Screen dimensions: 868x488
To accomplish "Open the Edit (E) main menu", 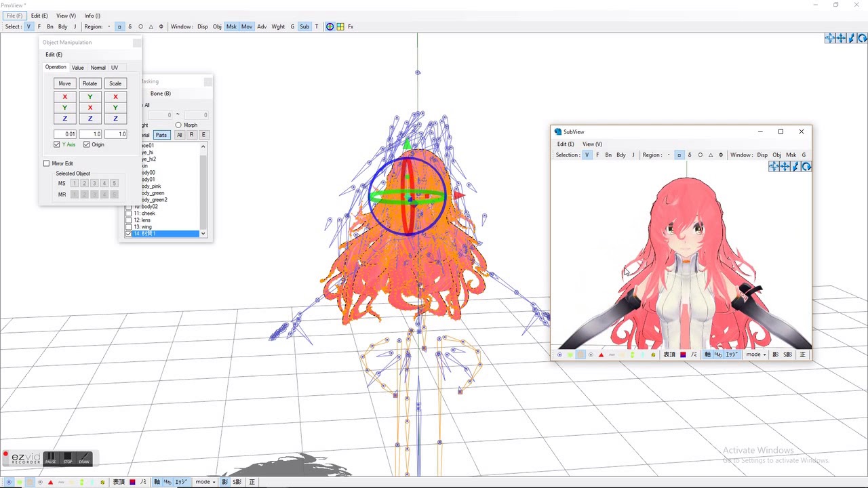I will click(39, 16).
